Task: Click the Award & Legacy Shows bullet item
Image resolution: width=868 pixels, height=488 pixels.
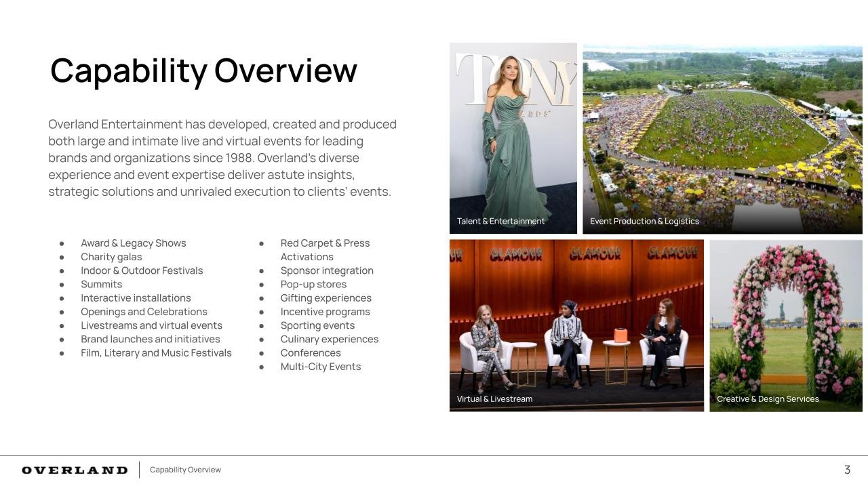Action: (x=133, y=243)
